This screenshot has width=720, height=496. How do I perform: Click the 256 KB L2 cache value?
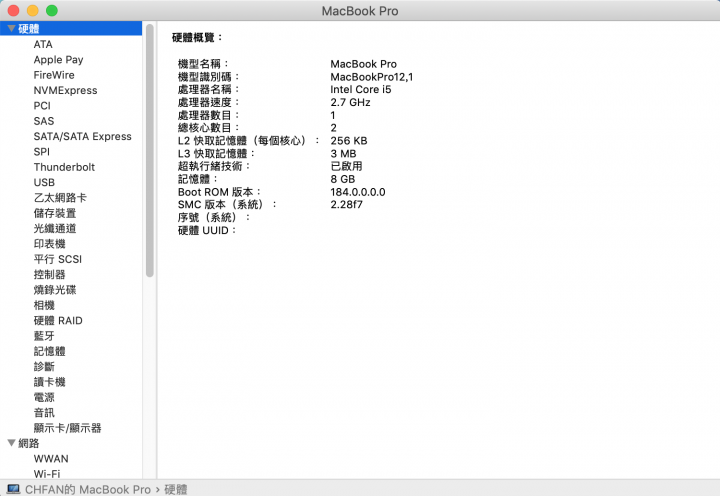coord(349,141)
